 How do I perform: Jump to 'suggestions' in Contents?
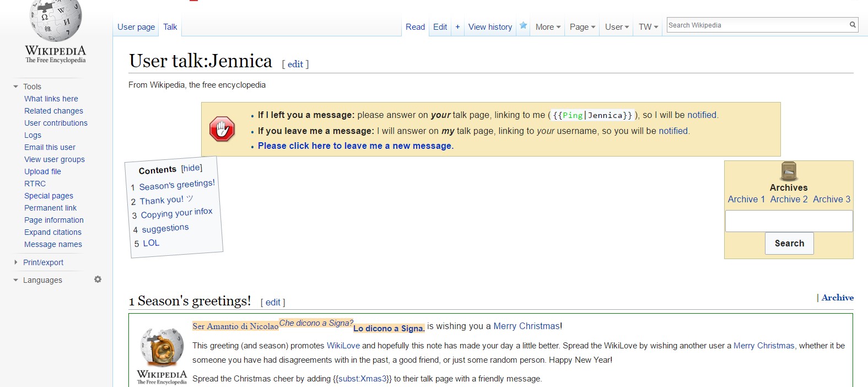coord(165,228)
